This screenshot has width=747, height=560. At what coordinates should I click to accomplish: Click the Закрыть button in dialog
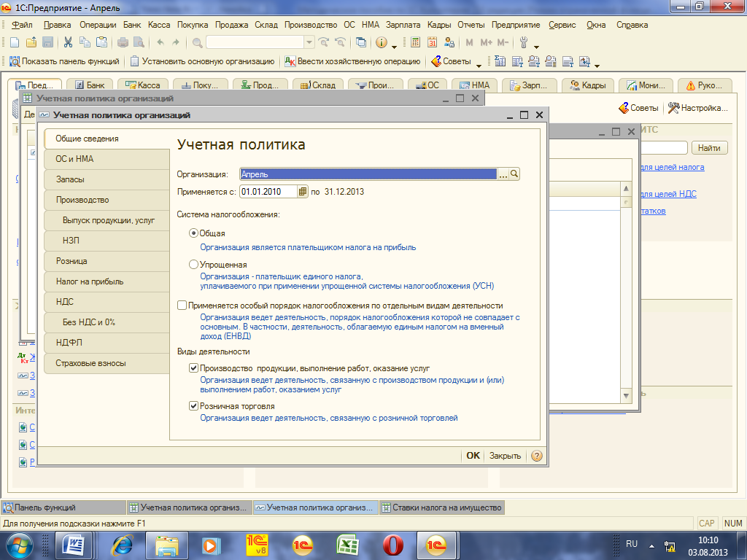coord(505,456)
